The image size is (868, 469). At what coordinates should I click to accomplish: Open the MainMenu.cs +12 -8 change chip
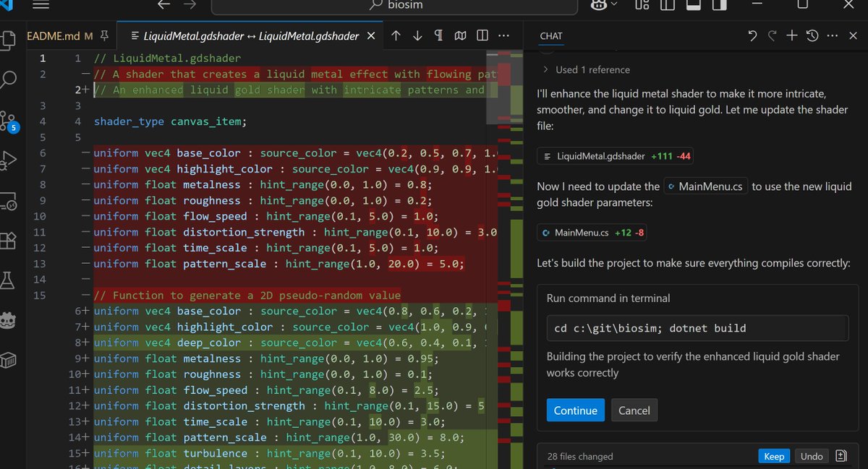[593, 232]
